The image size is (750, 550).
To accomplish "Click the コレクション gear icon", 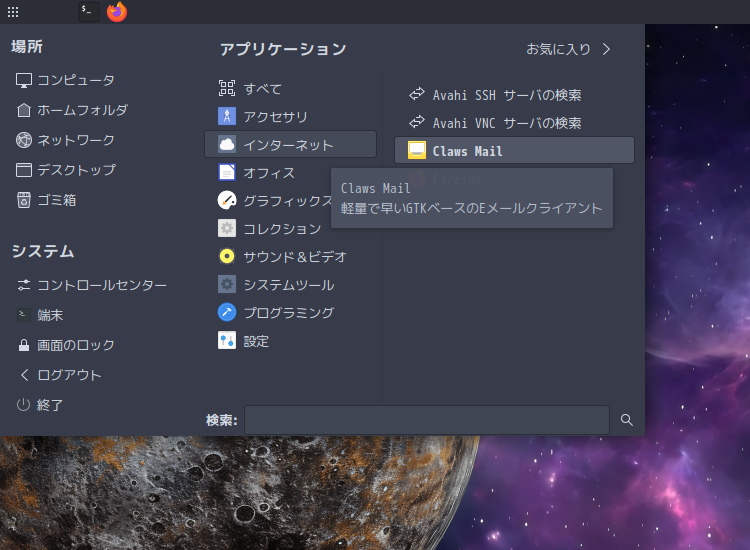I will [x=227, y=228].
